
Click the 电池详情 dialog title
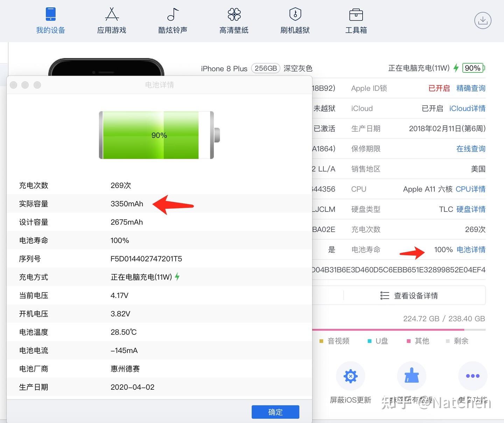pyautogui.click(x=160, y=85)
